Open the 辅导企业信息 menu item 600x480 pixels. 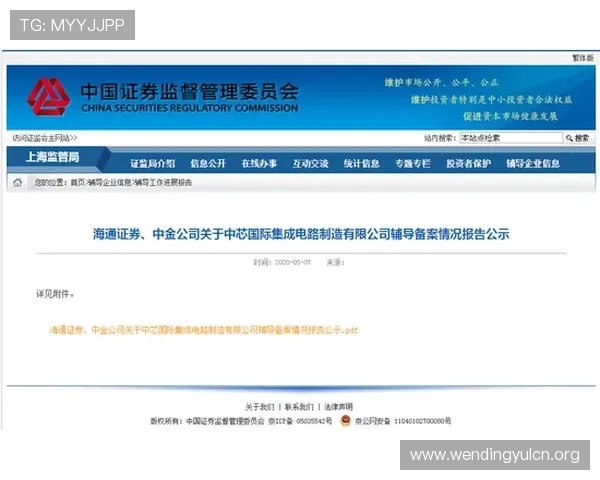533,164
